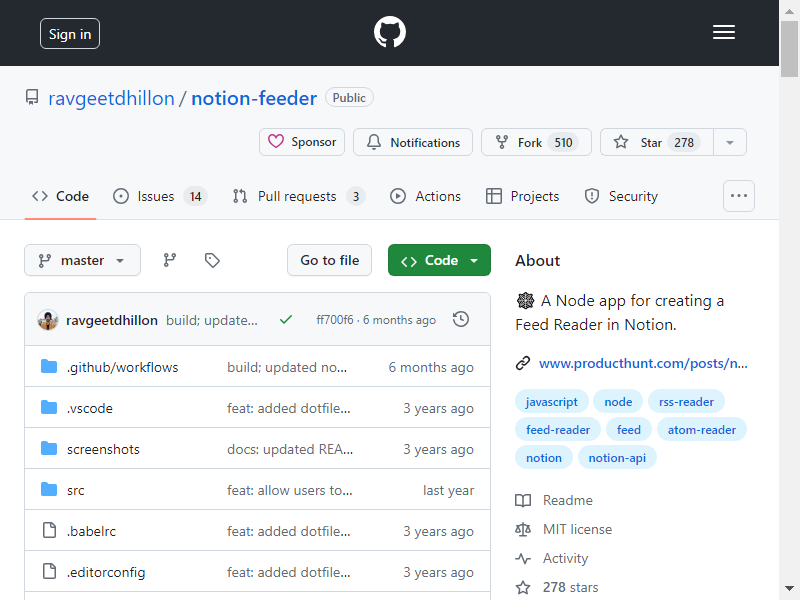
Task: Click the .editorconfig file icon
Action: 49,571
